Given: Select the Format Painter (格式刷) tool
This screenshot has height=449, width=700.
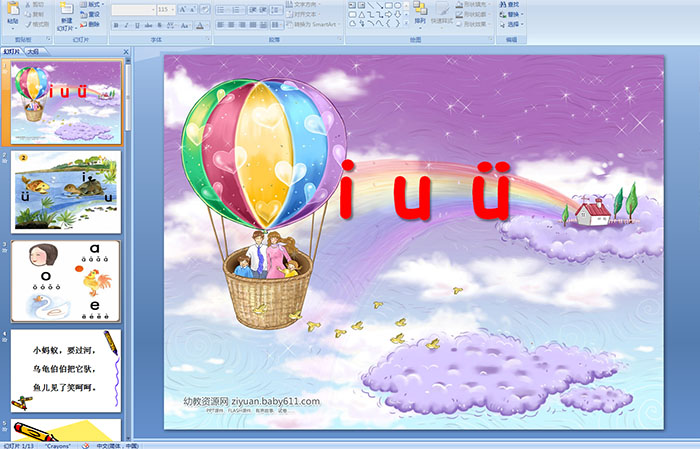Looking at the screenshot, I should 38,25.
